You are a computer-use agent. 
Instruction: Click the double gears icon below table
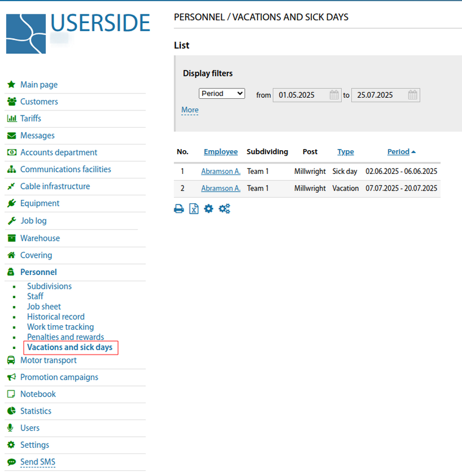[x=224, y=209]
